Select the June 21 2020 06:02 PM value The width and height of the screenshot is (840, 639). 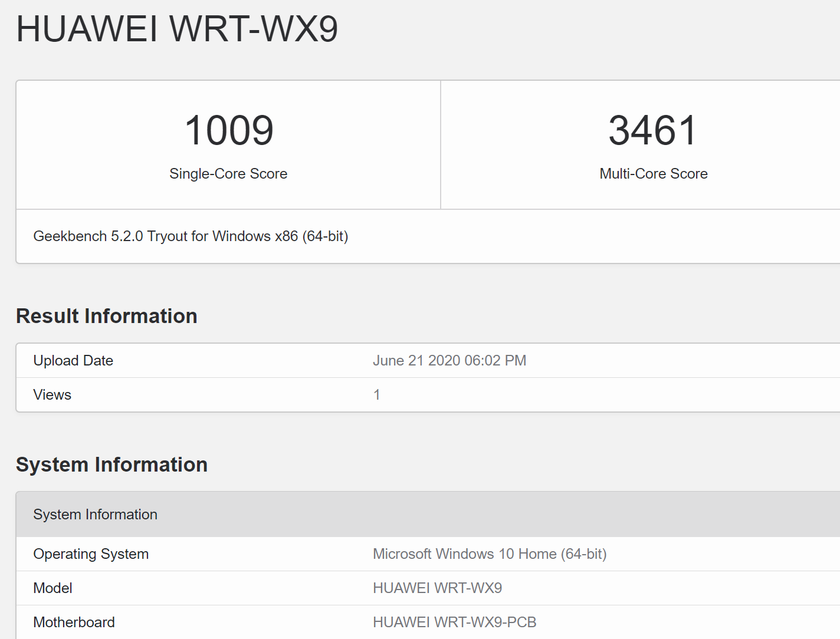pos(449,360)
